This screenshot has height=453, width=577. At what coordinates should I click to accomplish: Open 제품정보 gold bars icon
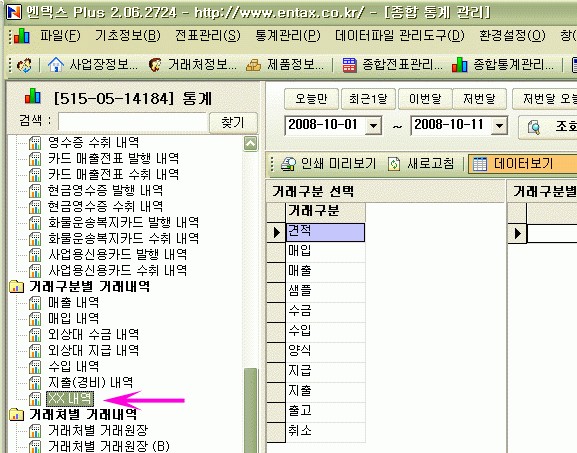[253, 66]
